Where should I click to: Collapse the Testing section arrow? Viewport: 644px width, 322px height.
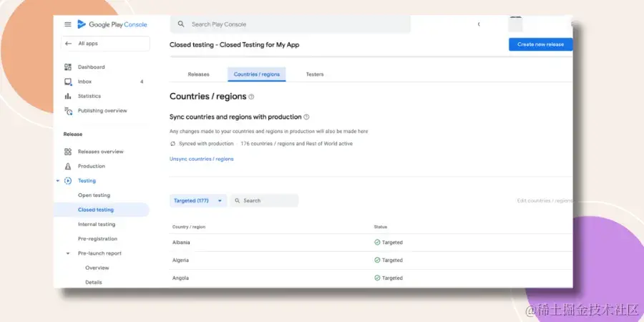58,181
